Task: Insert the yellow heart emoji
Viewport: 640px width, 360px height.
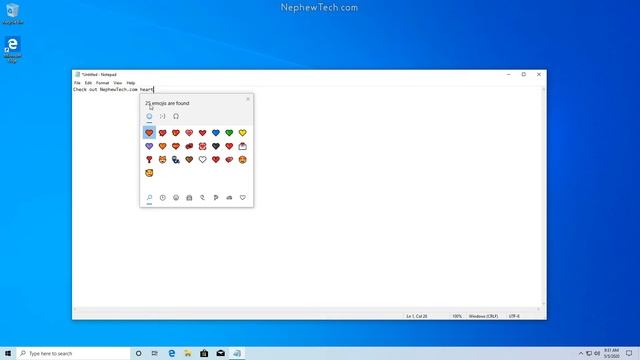Action: [x=242, y=133]
